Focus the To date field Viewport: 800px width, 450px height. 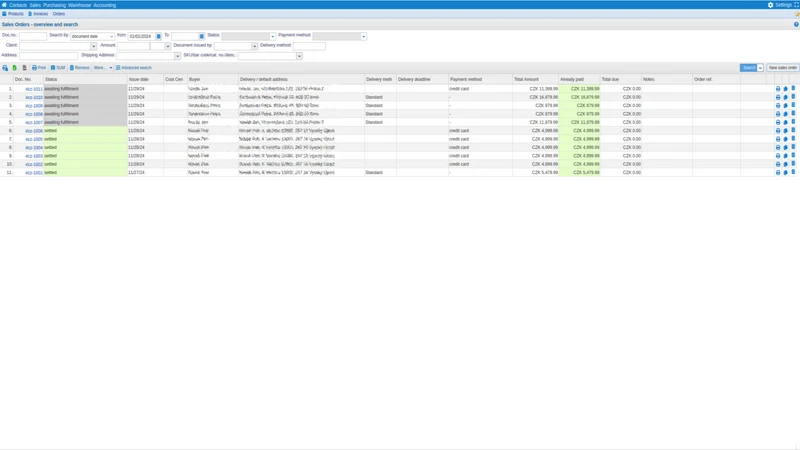(x=185, y=36)
